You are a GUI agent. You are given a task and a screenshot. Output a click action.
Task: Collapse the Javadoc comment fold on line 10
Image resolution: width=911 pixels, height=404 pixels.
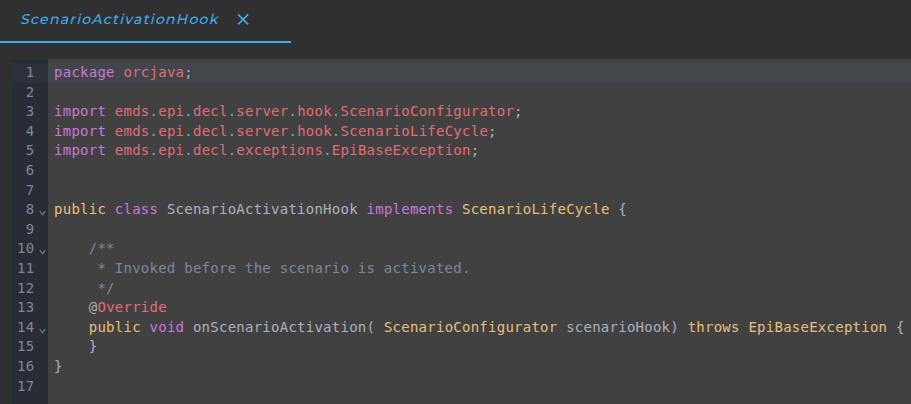click(x=42, y=251)
